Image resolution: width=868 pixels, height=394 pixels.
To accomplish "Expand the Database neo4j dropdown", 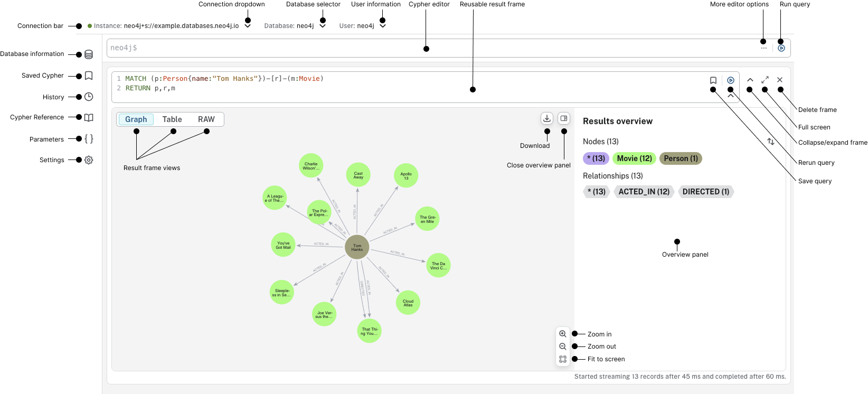I will [x=323, y=26].
